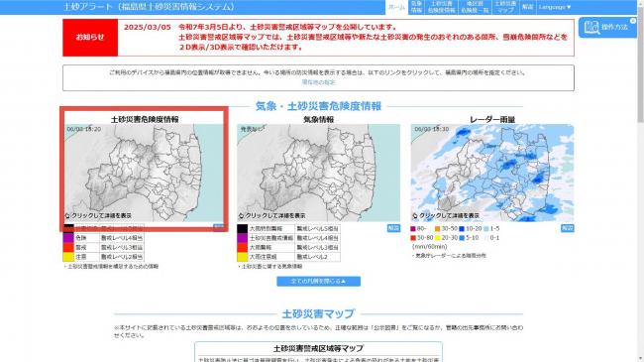The image size is (644, 362).
Task: Click the 50-80 red rainfall swatch
Action: 413,238
